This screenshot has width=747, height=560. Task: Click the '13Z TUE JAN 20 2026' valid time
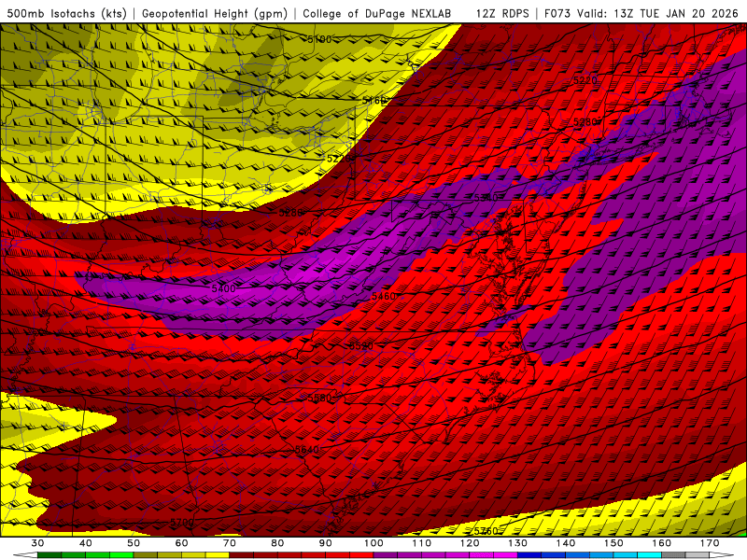pos(676,14)
